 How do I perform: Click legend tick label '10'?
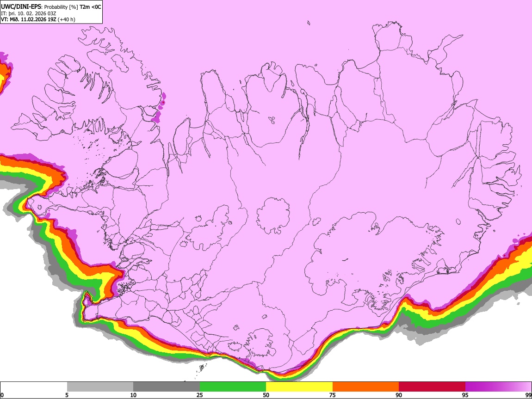coord(133,395)
